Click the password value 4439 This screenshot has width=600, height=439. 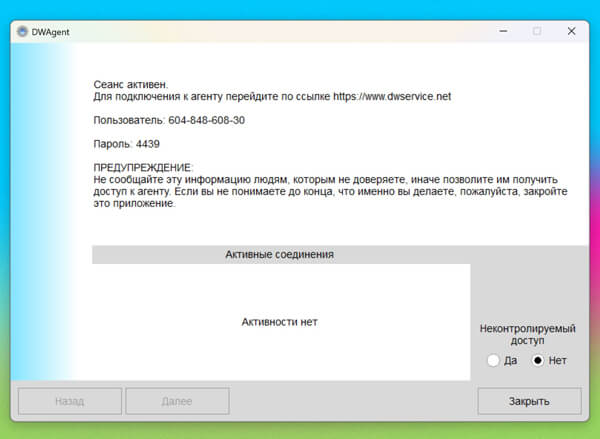(147, 144)
